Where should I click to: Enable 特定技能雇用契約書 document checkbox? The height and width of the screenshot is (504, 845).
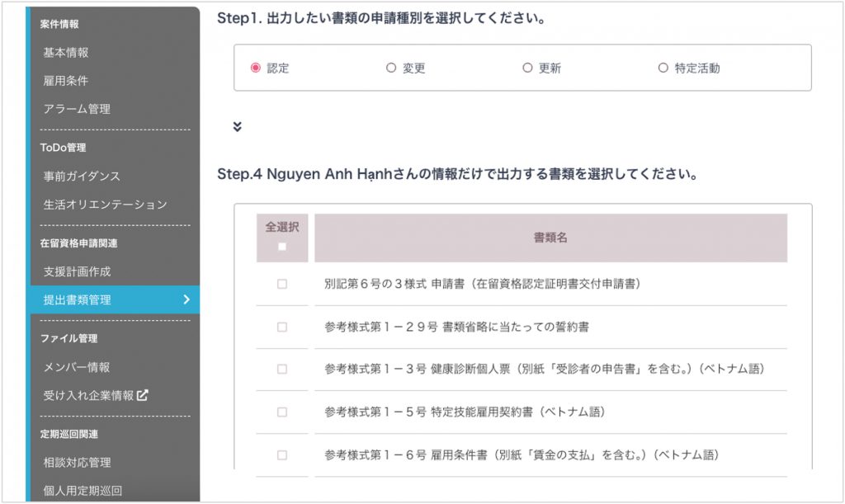(x=282, y=412)
